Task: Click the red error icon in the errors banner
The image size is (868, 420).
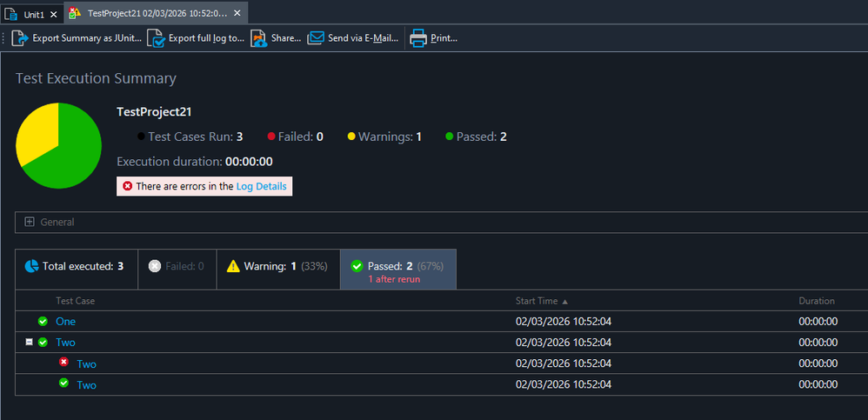Action: click(127, 186)
